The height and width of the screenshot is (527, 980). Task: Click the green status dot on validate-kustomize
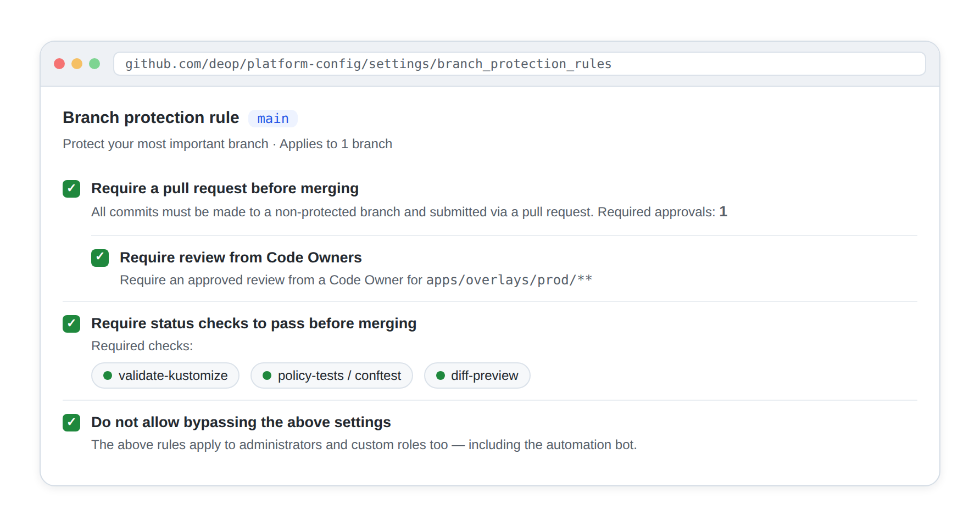[x=108, y=375]
